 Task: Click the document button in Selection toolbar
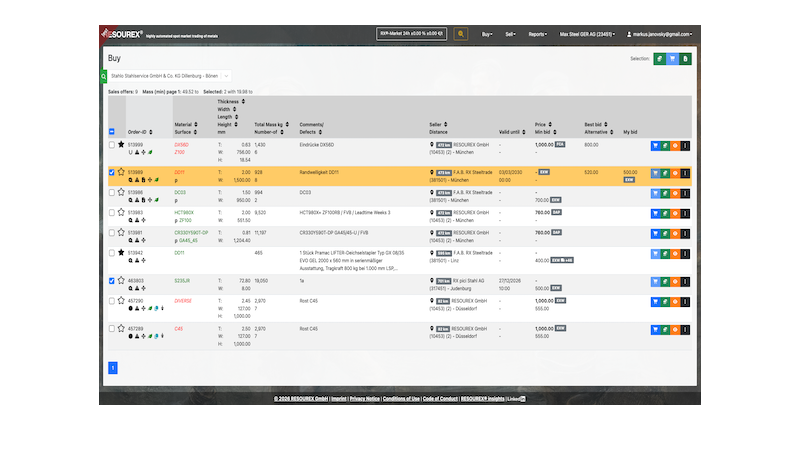point(685,59)
